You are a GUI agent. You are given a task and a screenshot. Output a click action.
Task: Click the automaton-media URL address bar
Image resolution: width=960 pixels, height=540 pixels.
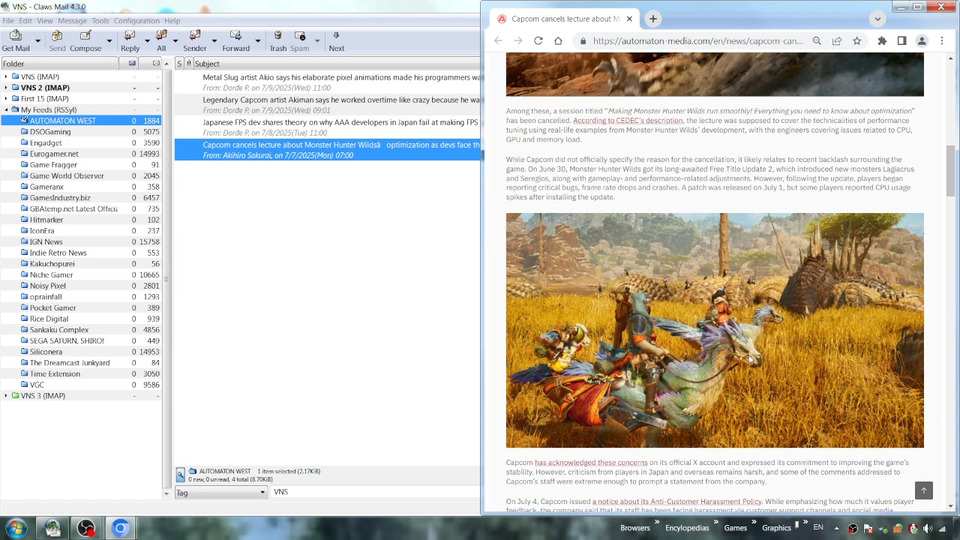coord(698,41)
